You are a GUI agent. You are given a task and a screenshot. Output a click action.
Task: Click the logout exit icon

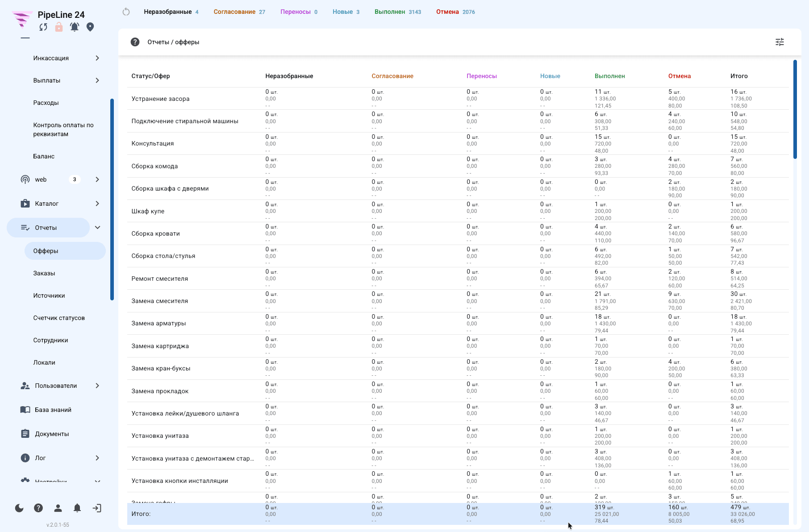tap(97, 508)
